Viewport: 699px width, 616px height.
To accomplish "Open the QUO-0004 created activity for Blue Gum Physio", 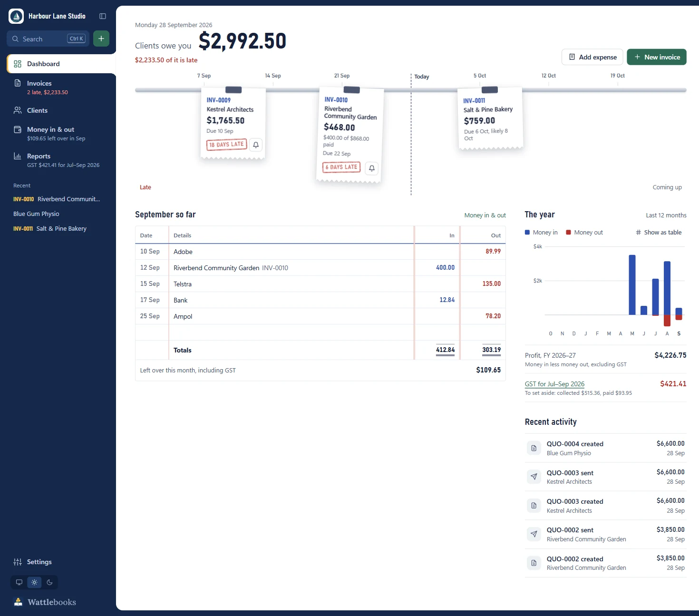I will click(x=606, y=448).
